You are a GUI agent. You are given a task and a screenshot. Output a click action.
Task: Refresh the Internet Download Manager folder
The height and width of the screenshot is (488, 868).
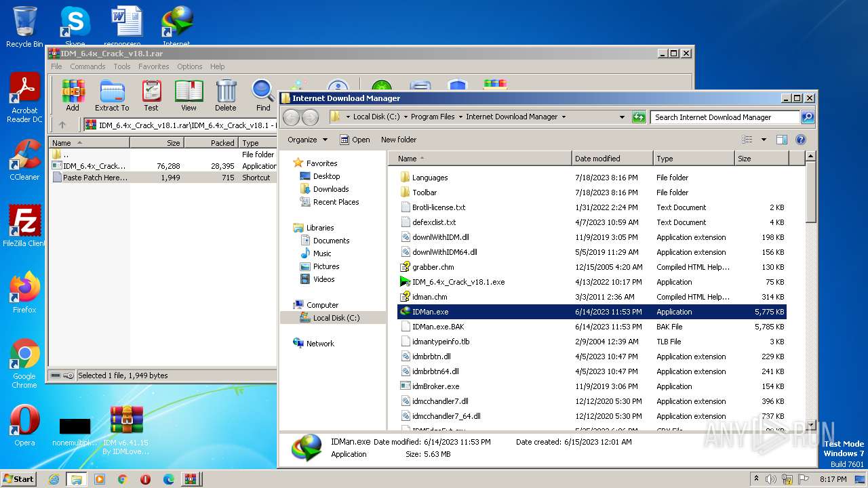(x=638, y=117)
